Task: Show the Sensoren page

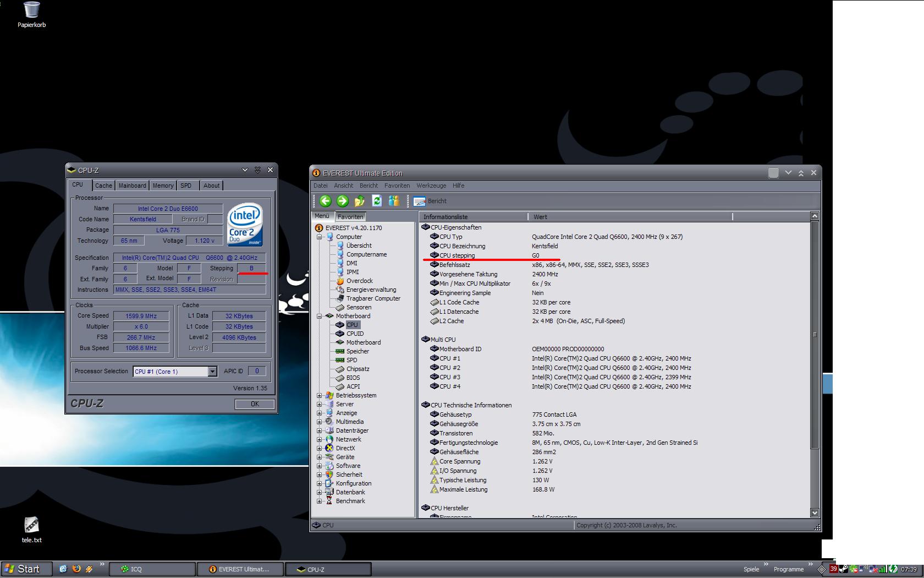Action: 359,307
